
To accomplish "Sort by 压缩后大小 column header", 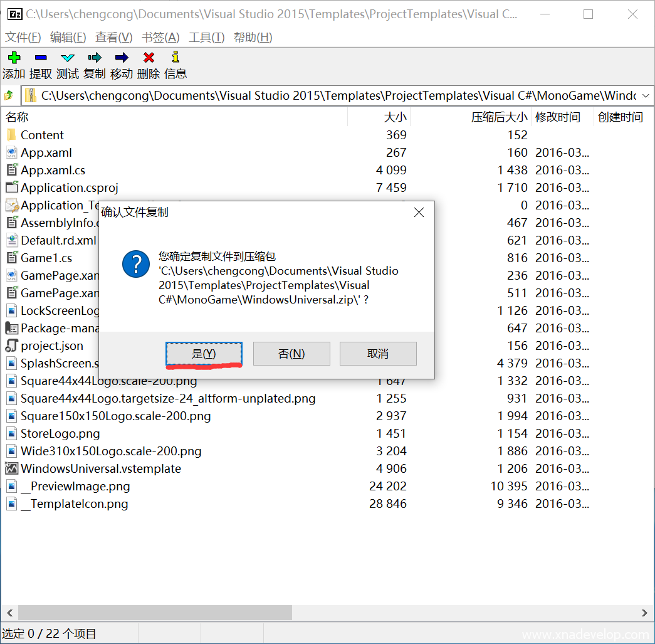I will pyautogui.click(x=498, y=117).
